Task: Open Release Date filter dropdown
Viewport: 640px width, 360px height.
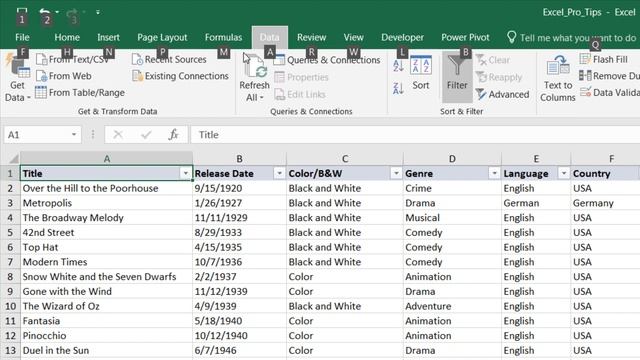Action: pyautogui.click(x=279, y=173)
